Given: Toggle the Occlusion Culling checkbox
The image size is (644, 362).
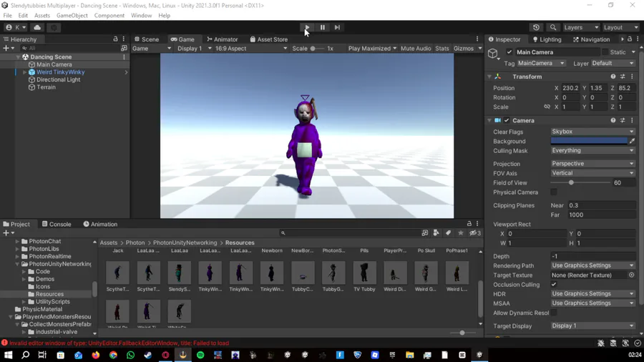Looking at the screenshot, I should tap(554, 285).
